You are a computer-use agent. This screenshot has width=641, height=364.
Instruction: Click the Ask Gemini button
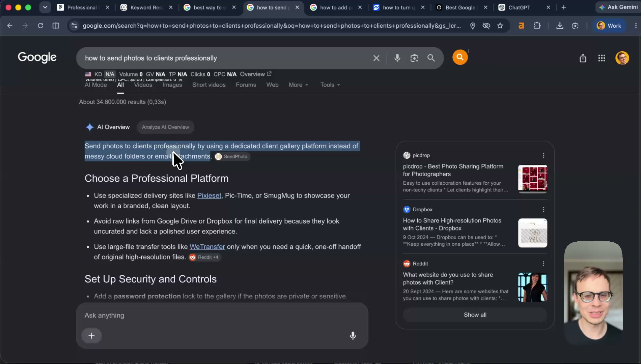618,7
